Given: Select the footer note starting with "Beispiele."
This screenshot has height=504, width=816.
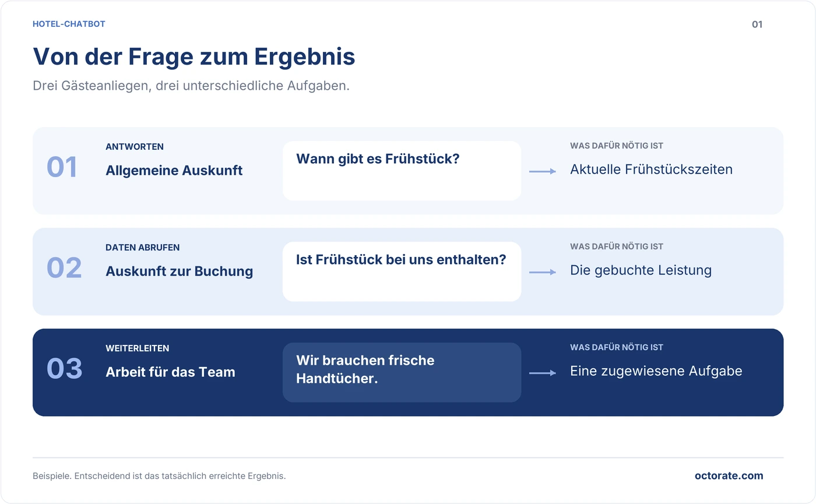Looking at the screenshot, I should click(159, 476).
